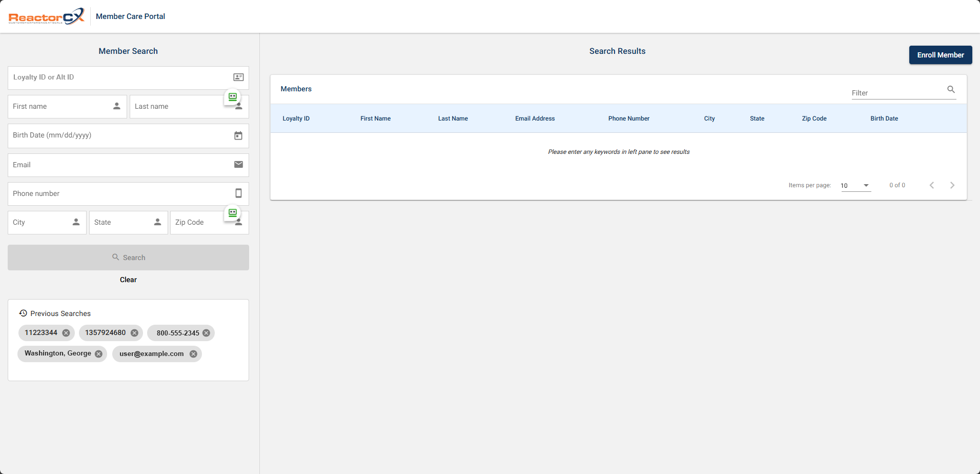980x474 pixels.
Task: Click the envelope icon in Email field
Action: click(x=238, y=165)
